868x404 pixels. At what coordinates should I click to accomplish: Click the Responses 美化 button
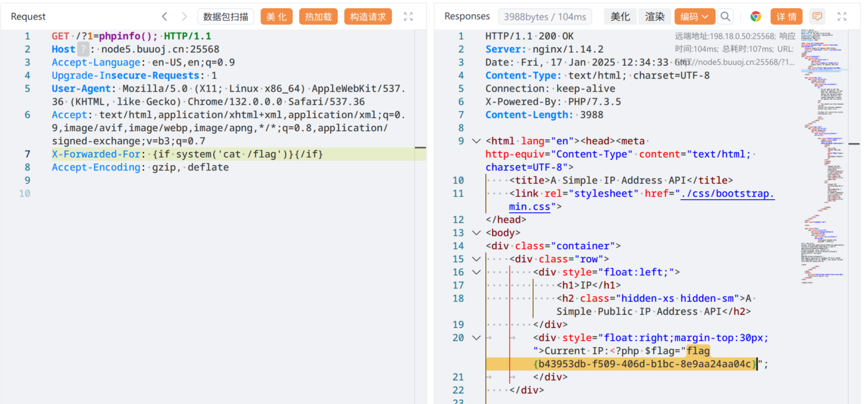(x=620, y=16)
